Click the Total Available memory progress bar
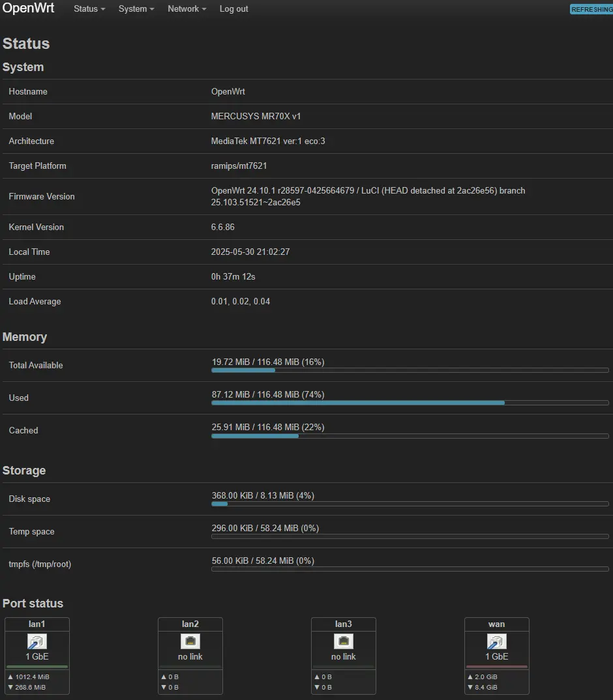Image resolution: width=613 pixels, height=700 pixels. [x=410, y=370]
